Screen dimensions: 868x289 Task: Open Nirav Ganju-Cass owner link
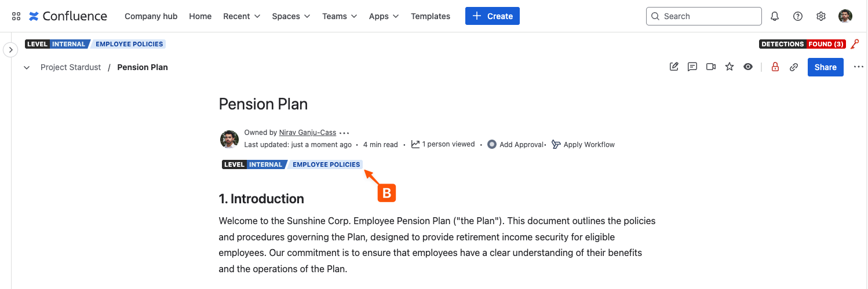click(x=308, y=133)
